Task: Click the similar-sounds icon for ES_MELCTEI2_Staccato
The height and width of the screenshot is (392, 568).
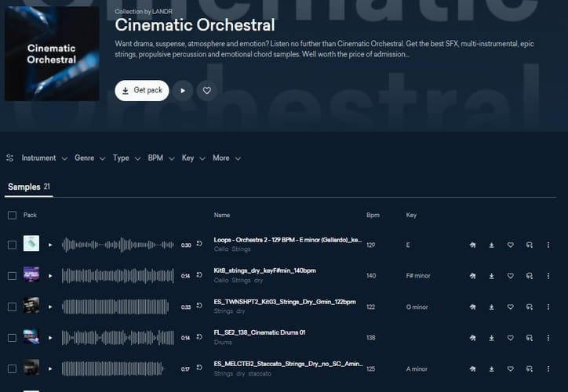Action: 472,368
